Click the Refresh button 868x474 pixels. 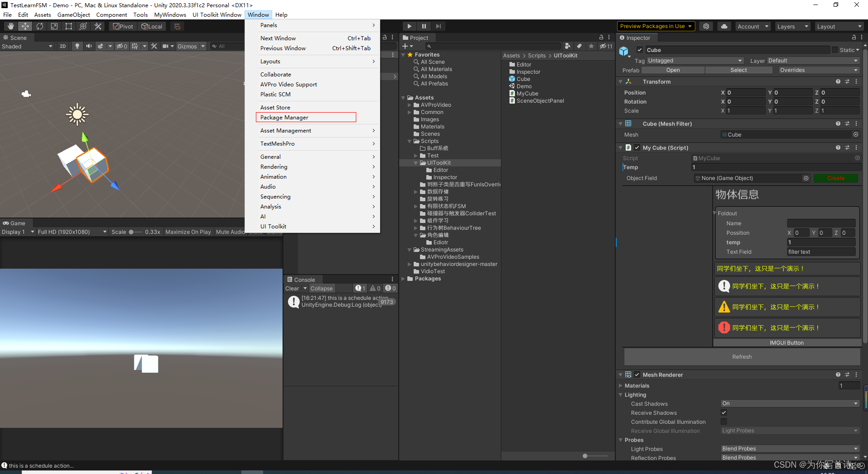[x=741, y=357]
